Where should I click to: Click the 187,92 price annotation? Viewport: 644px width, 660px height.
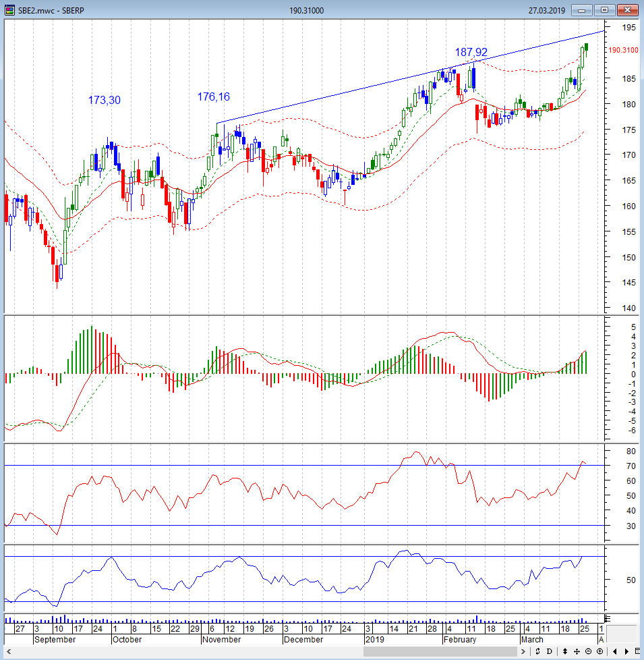click(x=471, y=52)
